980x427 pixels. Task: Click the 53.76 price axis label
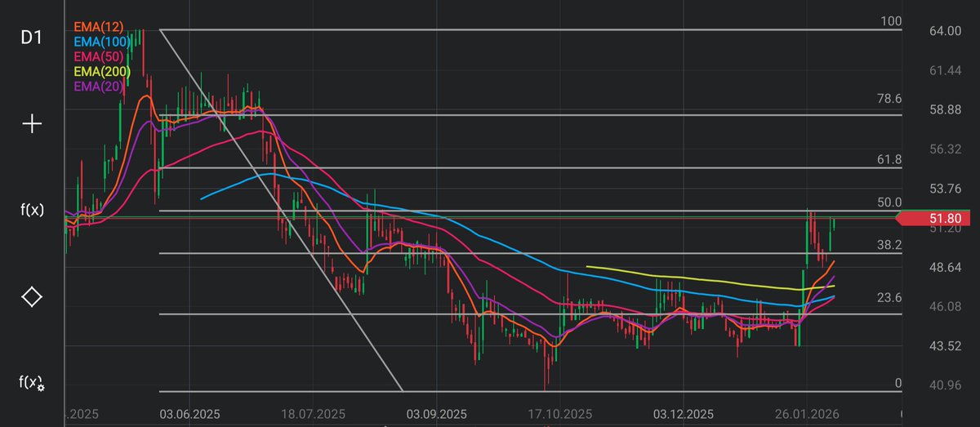click(945, 189)
